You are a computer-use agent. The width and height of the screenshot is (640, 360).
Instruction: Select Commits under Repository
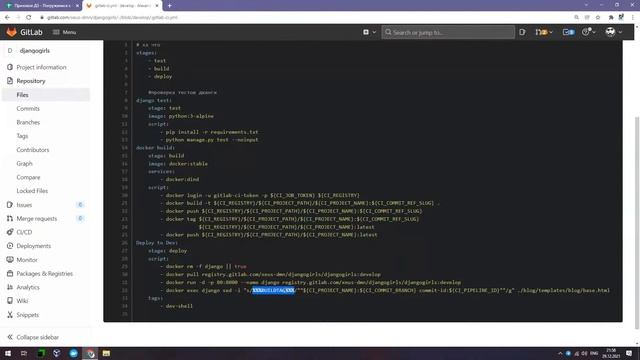point(28,109)
